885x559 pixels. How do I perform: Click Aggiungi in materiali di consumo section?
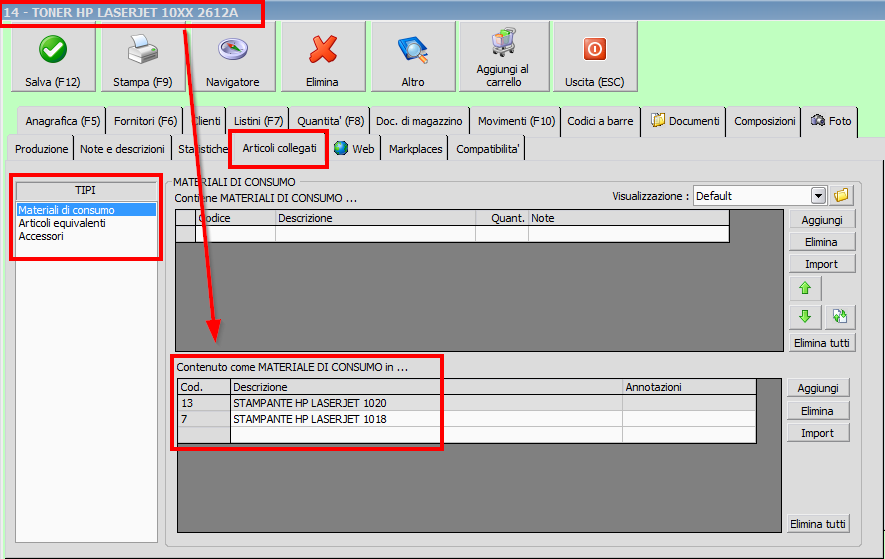pos(822,220)
